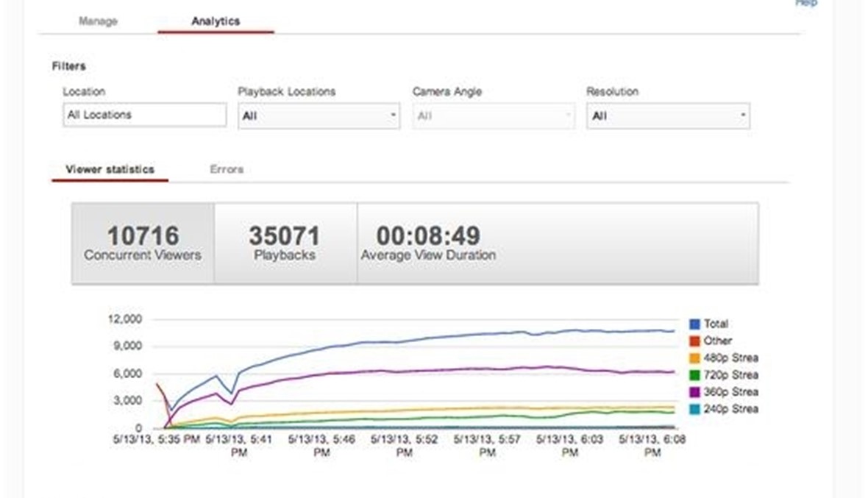Screen dimensions: 868x498
Task: Select the Average View Duration tile
Action: click(x=428, y=243)
